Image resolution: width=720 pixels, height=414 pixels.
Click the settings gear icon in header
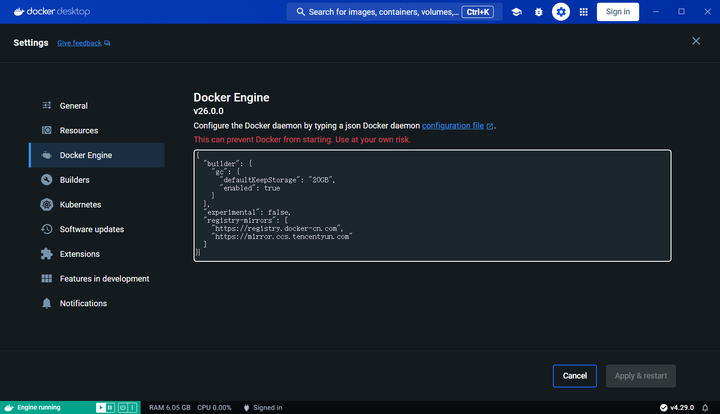[561, 12]
